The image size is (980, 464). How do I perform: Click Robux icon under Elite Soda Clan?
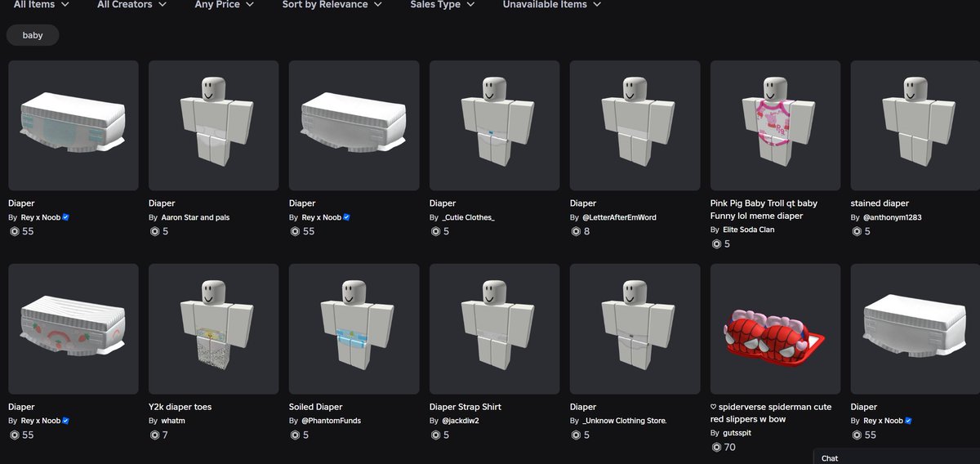(x=715, y=244)
